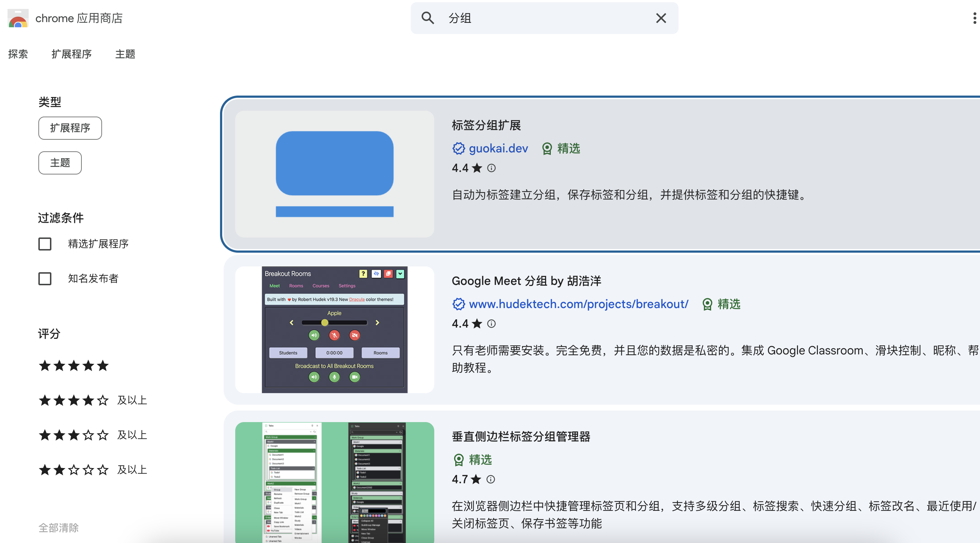Open the www.hudektech.com publisher link

point(578,304)
